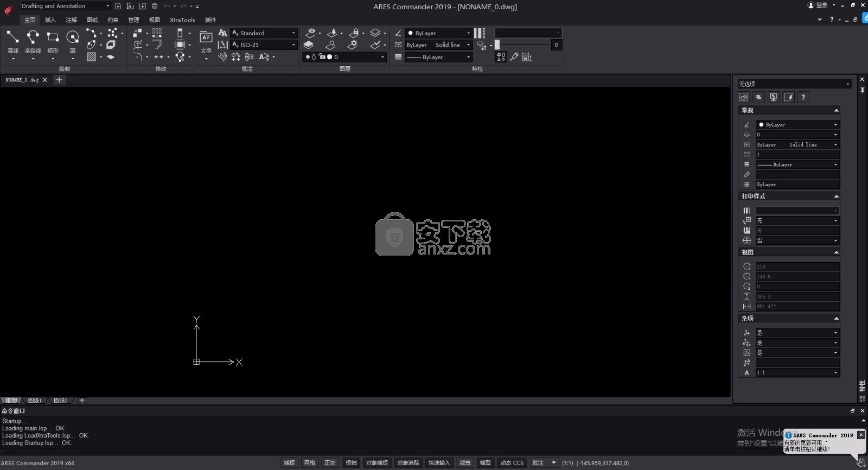
Task: Click the 登录 (Login) button
Action: pyautogui.click(x=819, y=5)
